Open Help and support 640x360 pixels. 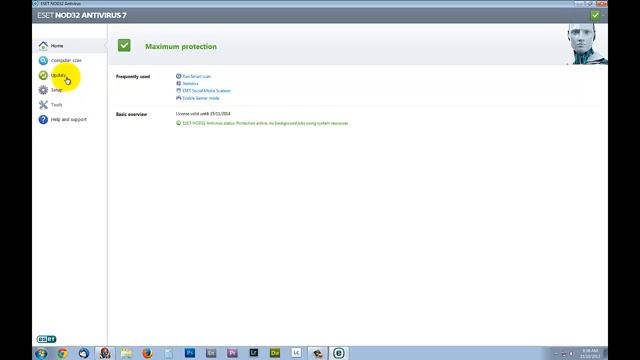pyautogui.click(x=69, y=120)
